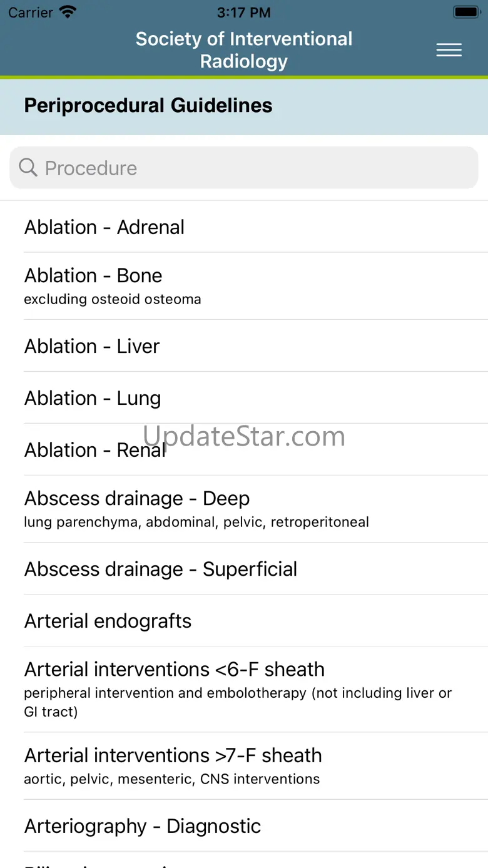Tap the Wi-Fi status icon

tap(68, 12)
